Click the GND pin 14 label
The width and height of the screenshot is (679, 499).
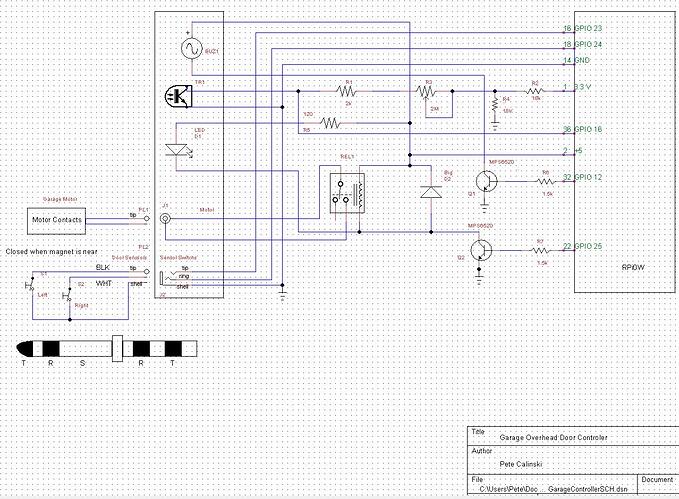pyautogui.click(x=582, y=61)
